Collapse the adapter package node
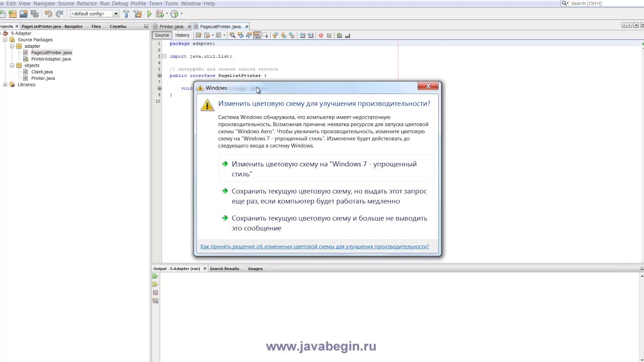The width and height of the screenshot is (644, 362). point(12,46)
